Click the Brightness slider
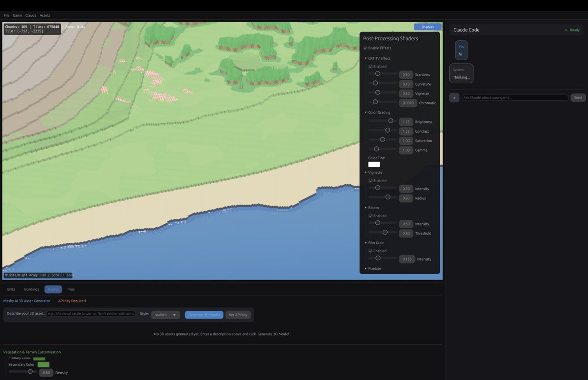 [x=383, y=120]
